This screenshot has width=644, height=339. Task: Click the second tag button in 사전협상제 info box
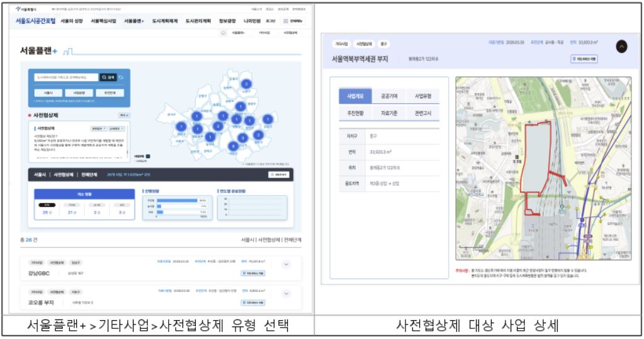[x=116, y=128]
